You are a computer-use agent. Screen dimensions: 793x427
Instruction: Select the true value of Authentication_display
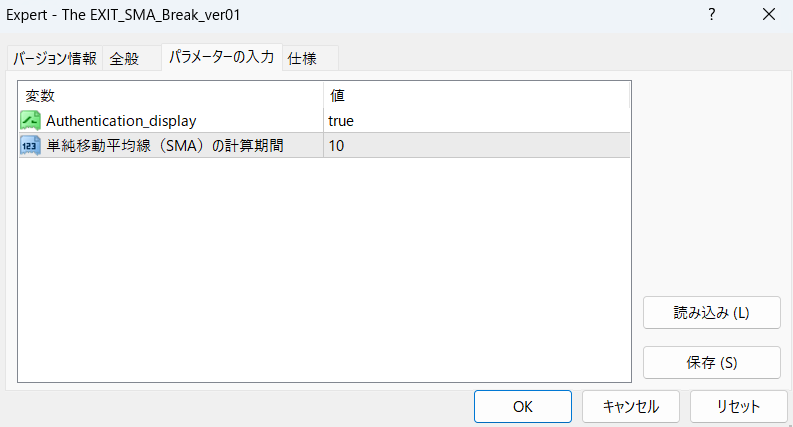click(341, 121)
